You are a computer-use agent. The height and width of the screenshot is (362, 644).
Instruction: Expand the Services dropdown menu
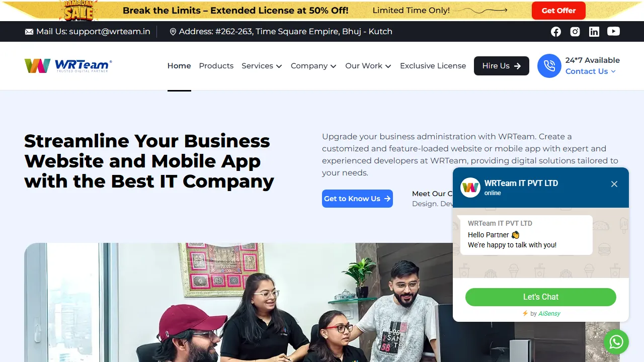[262, 66]
